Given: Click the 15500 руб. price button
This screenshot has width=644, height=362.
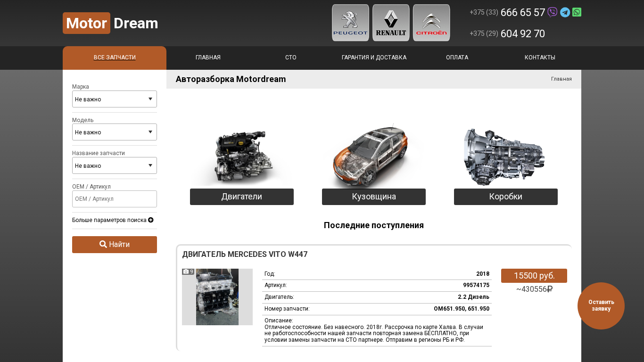Looking at the screenshot, I should click(x=534, y=276).
